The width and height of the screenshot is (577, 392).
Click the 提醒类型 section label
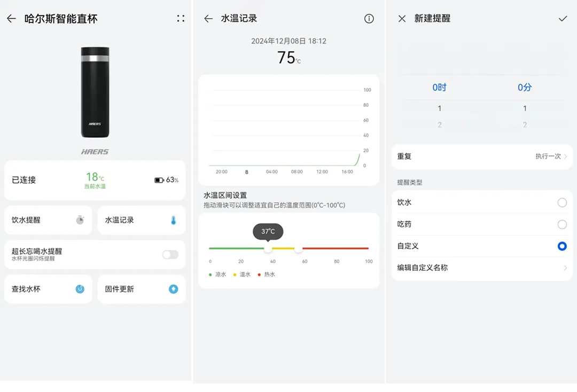pos(410,183)
